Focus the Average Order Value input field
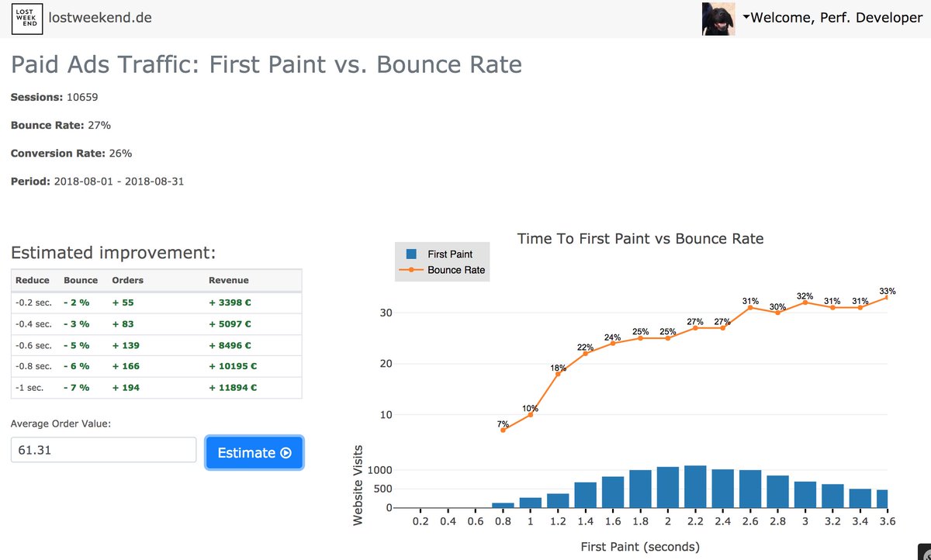The image size is (931, 560). point(103,450)
